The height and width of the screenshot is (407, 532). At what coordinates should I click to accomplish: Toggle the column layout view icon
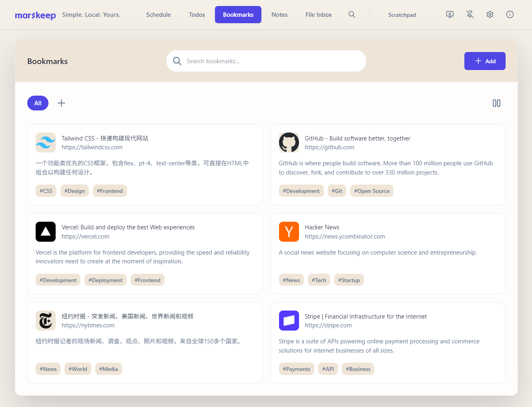tap(496, 103)
